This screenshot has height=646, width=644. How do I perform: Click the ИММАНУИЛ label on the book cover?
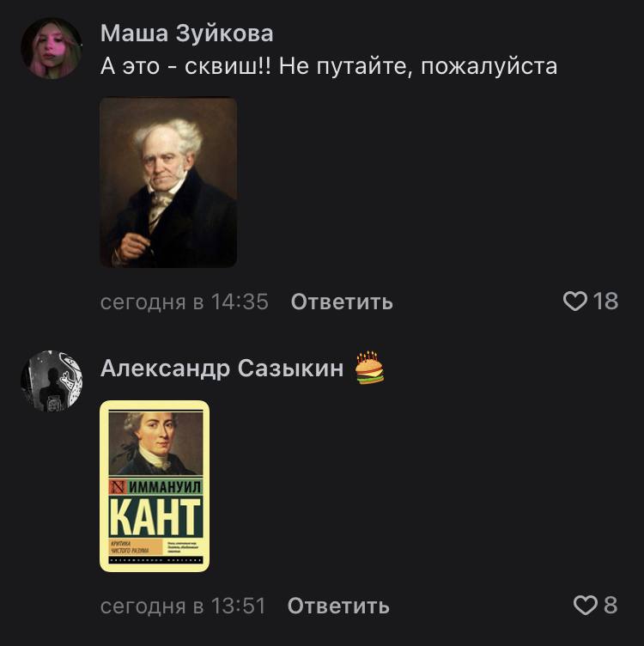[165, 487]
